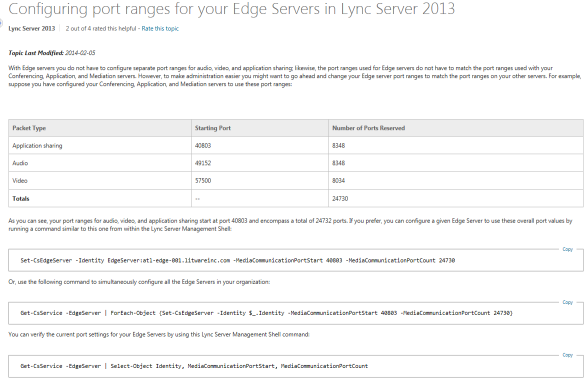587x391 pixels.
Task: Click ports reserved value in Application sharing row
Action: [x=338, y=146]
